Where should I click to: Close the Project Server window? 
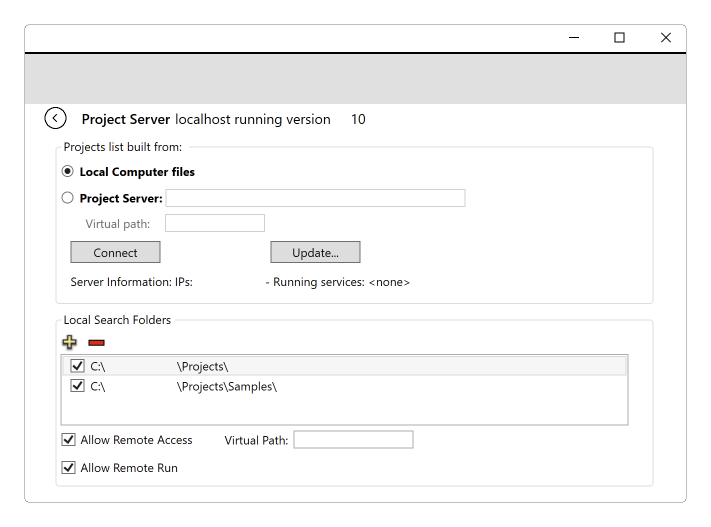point(666,38)
